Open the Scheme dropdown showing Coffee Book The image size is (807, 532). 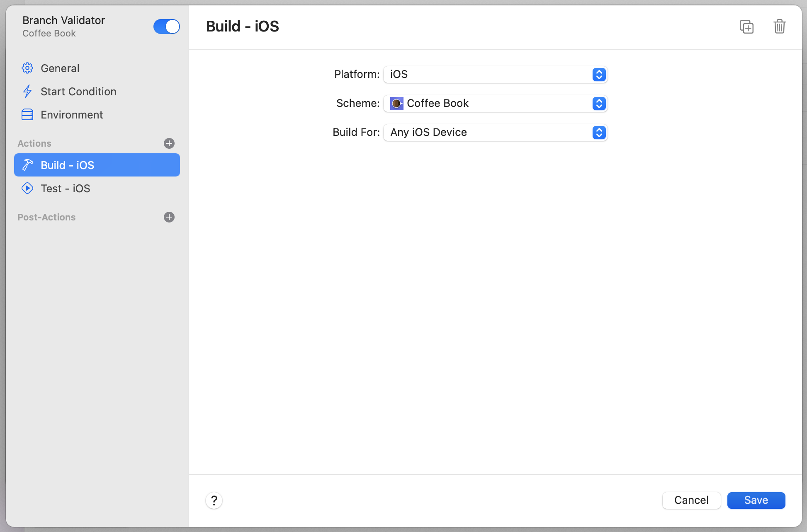coord(495,104)
